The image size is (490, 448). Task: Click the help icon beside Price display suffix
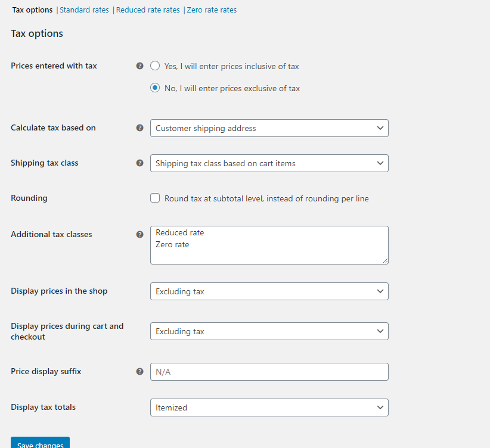tap(139, 371)
